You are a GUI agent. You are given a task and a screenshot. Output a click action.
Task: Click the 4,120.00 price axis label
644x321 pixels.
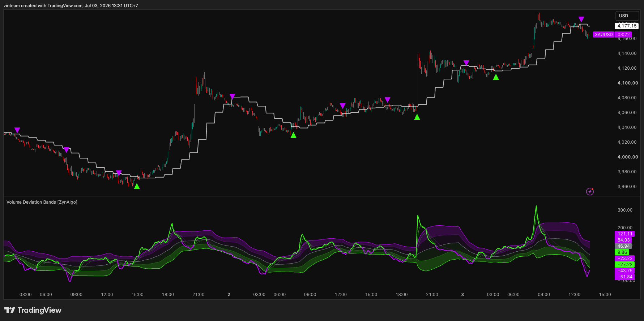(x=627, y=68)
